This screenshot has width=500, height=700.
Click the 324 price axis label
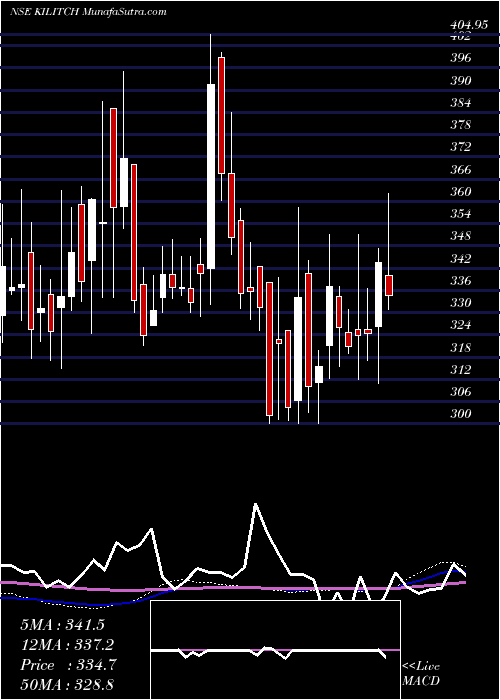[x=461, y=325]
